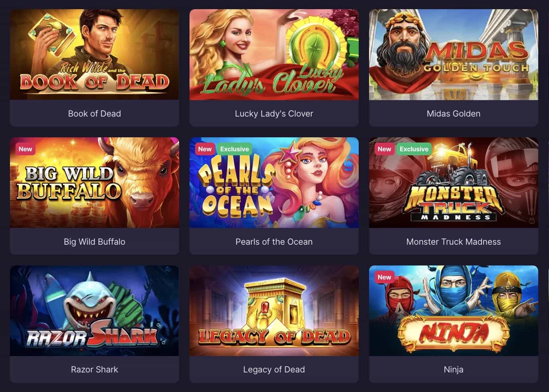Viewport: 549px width, 392px height.
Task: Select the Midas Golden title label
Action: click(x=454, y=113)
